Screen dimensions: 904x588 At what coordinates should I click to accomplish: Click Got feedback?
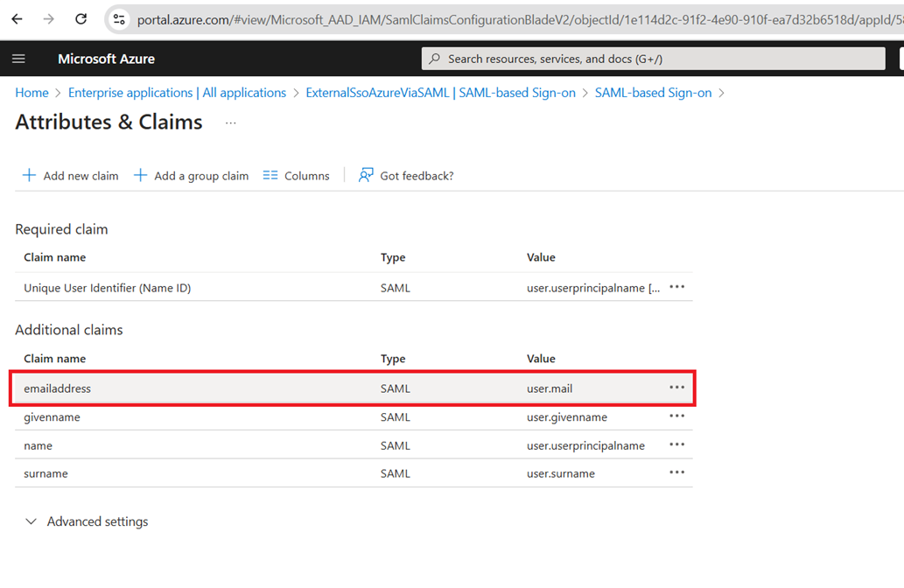pos(406,176)
